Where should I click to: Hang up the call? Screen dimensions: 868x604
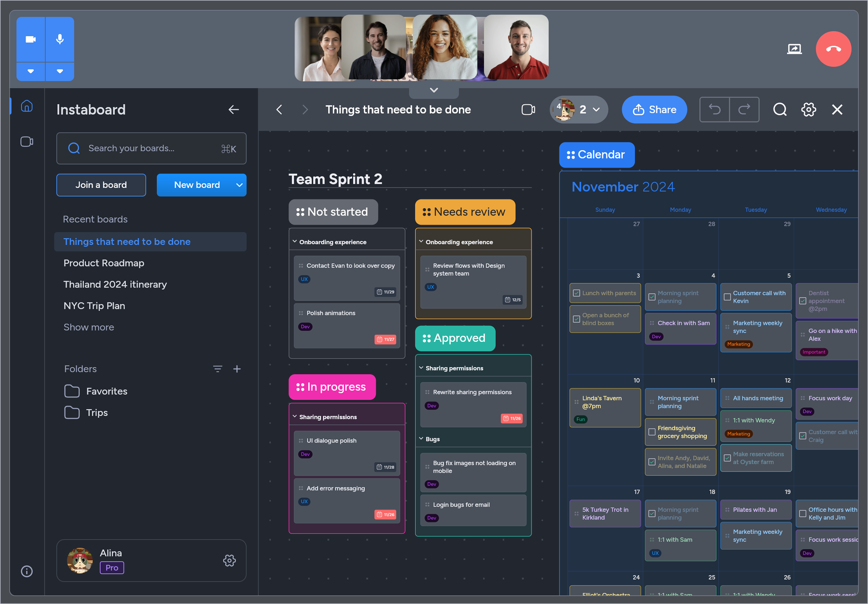coord(833,49)
